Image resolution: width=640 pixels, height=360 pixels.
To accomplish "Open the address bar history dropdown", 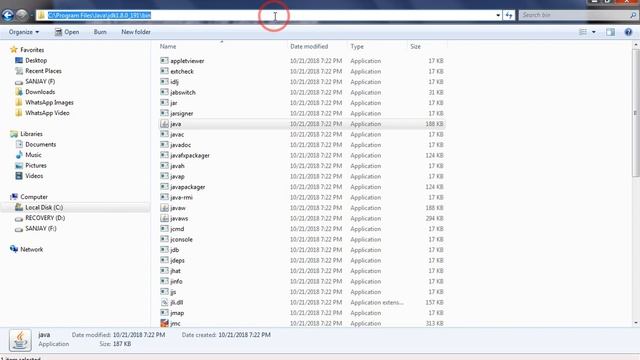I will (498, 15).
